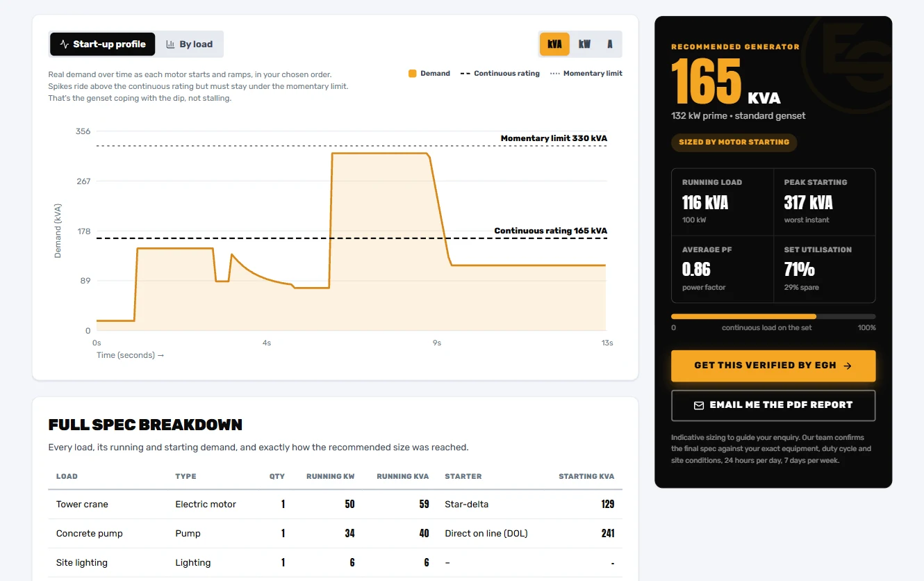Select the A (amps) unit toggle
924x581 pixels.
pyautogui.click(x=610, y=44)
